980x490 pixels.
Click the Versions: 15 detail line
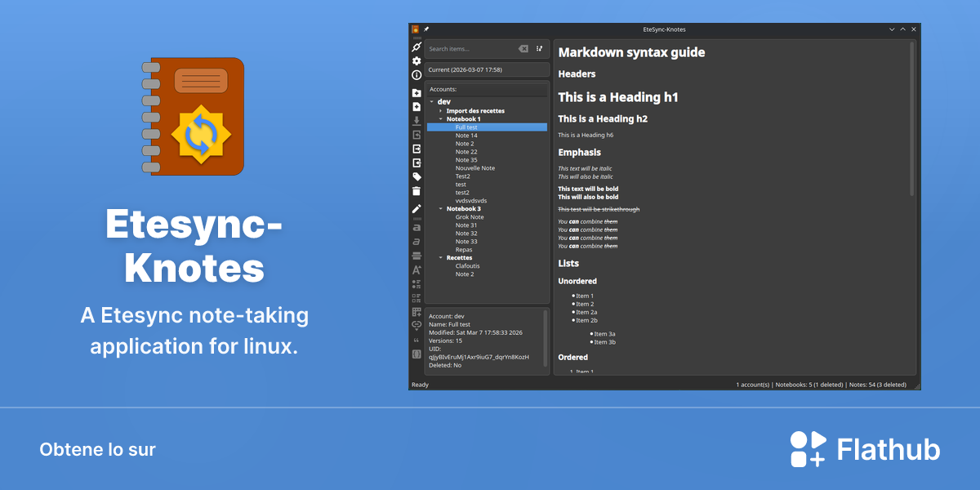(x=445, y=341)
